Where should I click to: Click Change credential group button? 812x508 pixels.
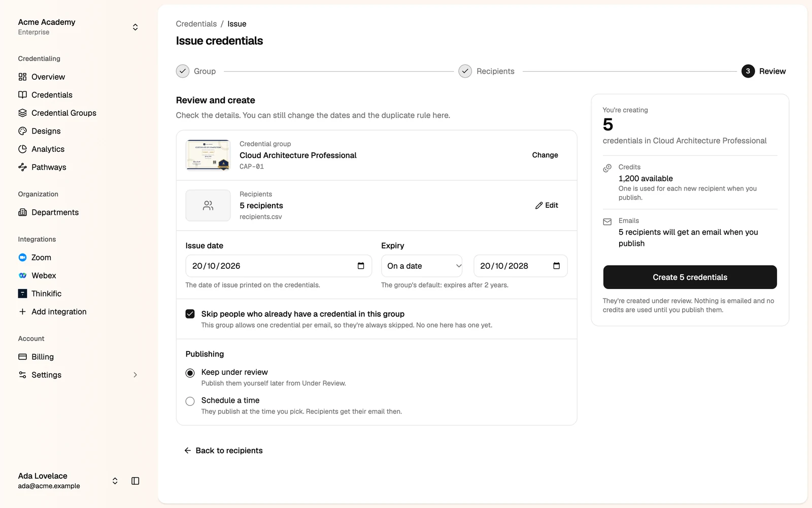545,155
